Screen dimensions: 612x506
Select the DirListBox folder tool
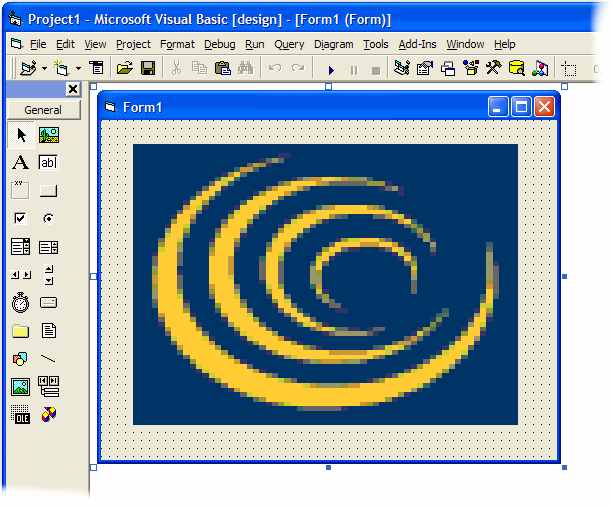tap(20, 331)
